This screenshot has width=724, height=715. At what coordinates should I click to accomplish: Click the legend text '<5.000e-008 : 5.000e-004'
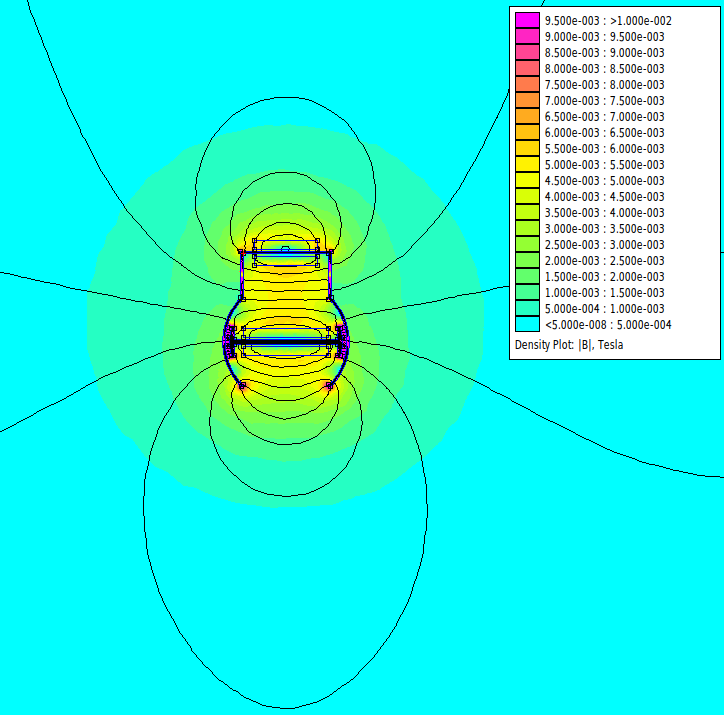(608, 325)
